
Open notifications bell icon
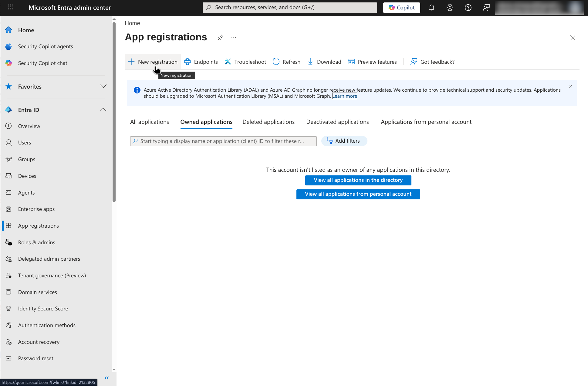coord(431,8)
